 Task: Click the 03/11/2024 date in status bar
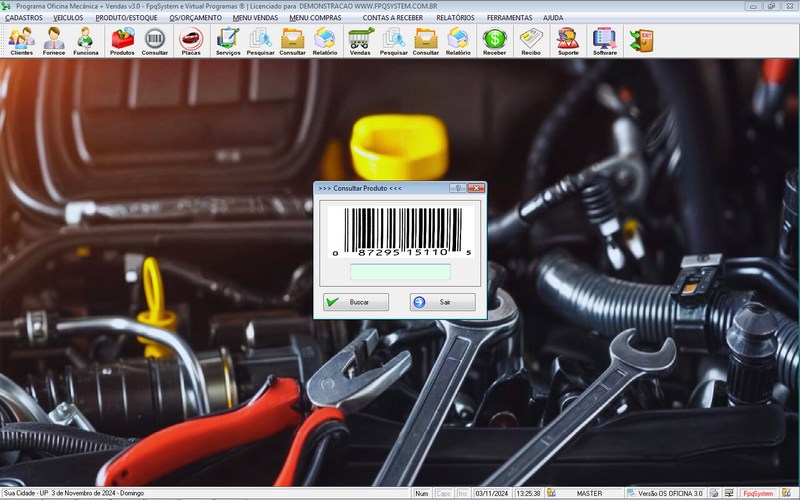tap(492, 493)
